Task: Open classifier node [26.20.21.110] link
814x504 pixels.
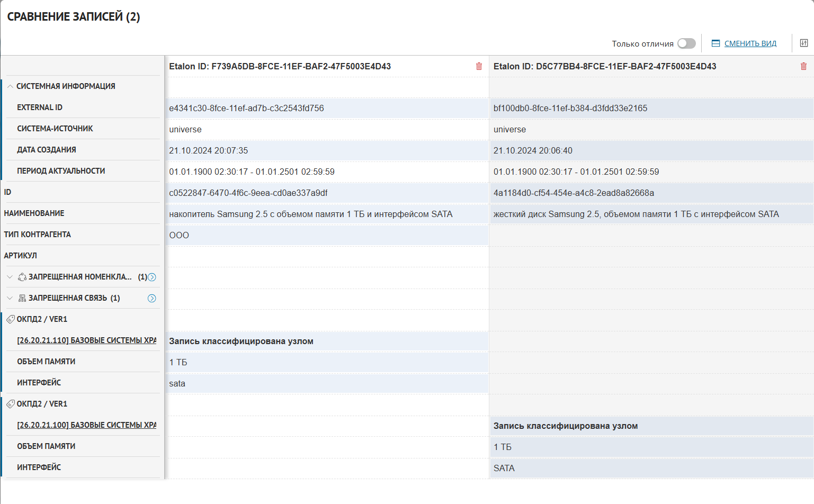Action: tap(86, 340)
